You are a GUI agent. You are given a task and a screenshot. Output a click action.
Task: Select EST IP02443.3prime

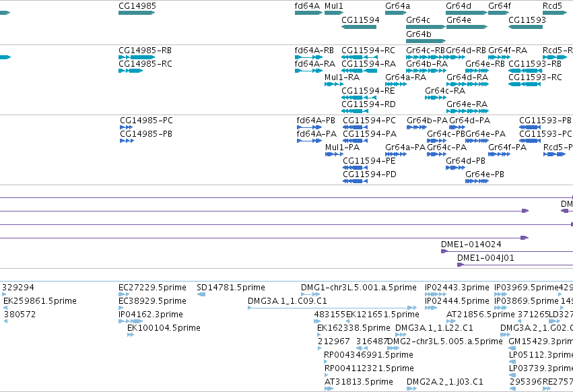point(436,294)
